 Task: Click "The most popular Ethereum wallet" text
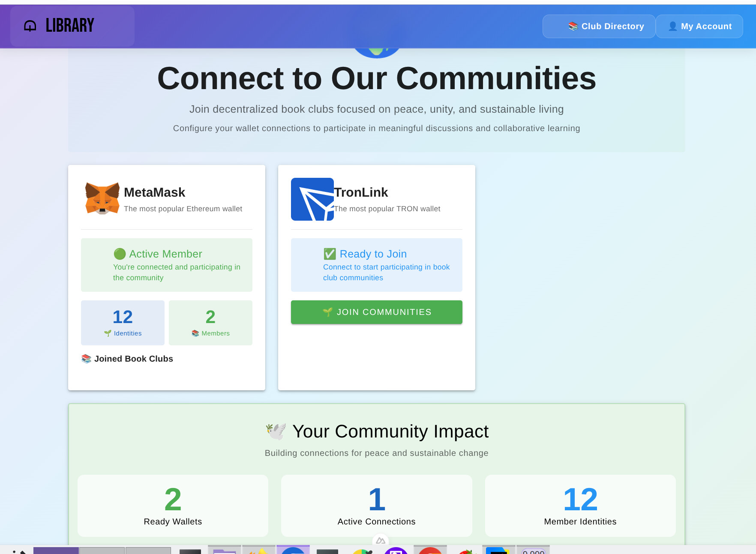[x=183, y=209]
